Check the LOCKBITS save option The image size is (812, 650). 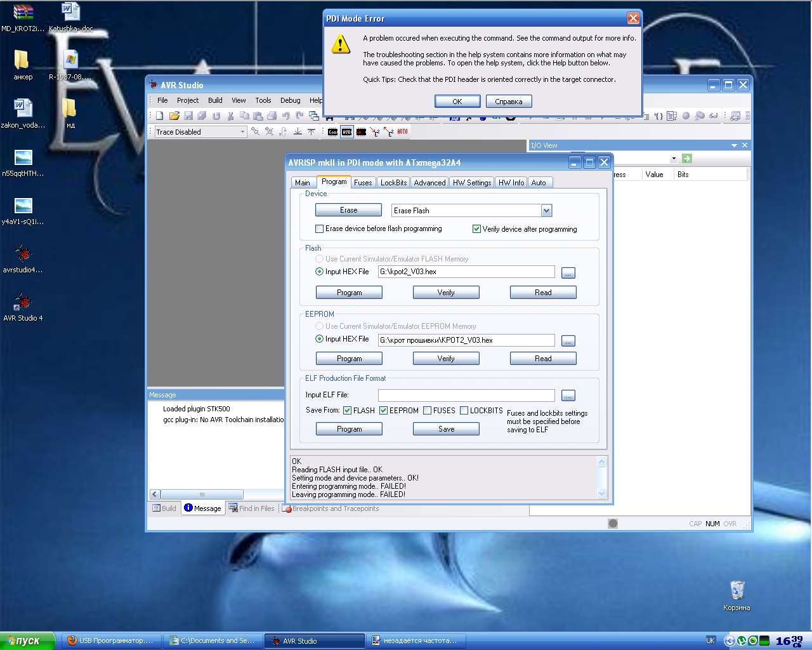464,411
